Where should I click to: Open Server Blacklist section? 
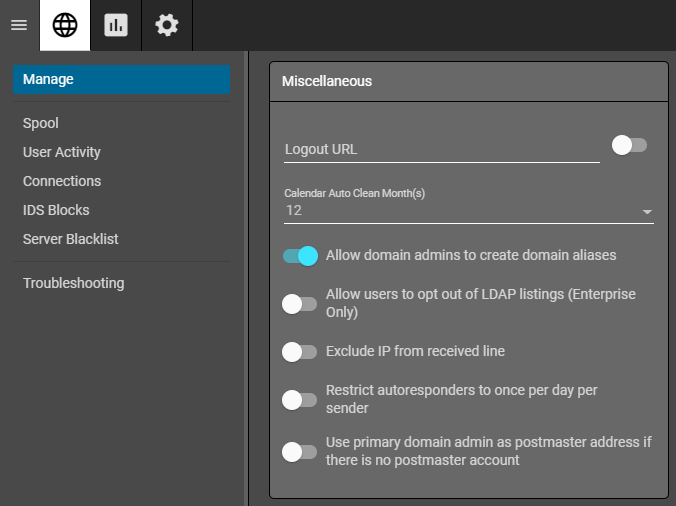tap(71, 239)
